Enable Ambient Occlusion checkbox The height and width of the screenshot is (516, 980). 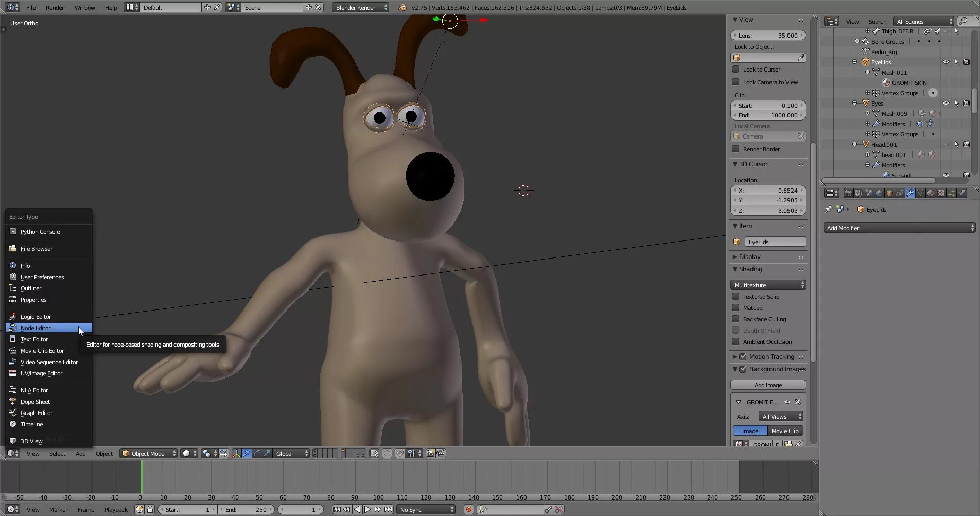click(736, 341)
